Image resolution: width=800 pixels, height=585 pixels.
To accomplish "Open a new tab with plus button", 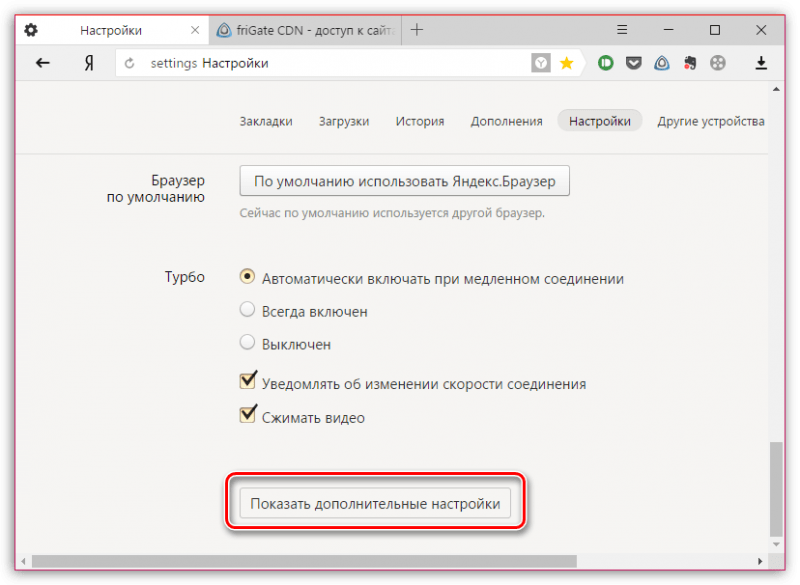I will pos(417,30).
